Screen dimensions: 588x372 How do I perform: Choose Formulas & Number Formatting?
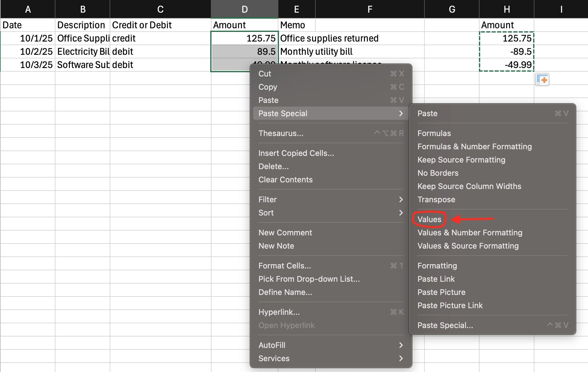tap(493, 147)
